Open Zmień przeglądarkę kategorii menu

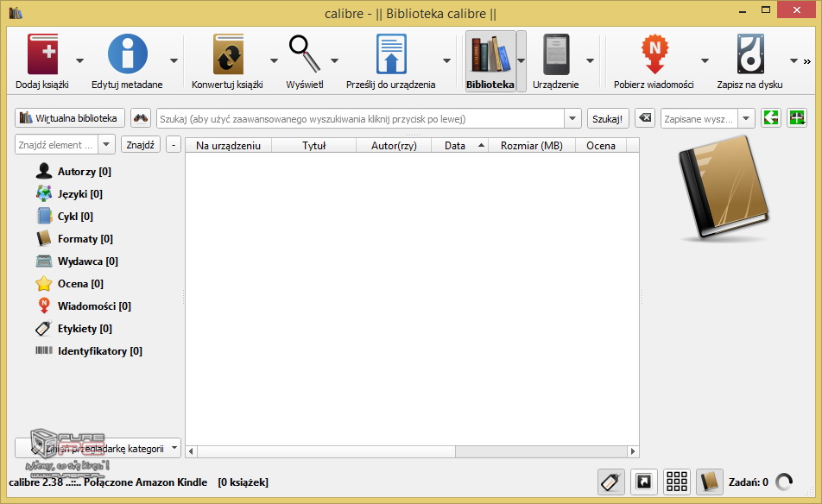pos(98,449)
